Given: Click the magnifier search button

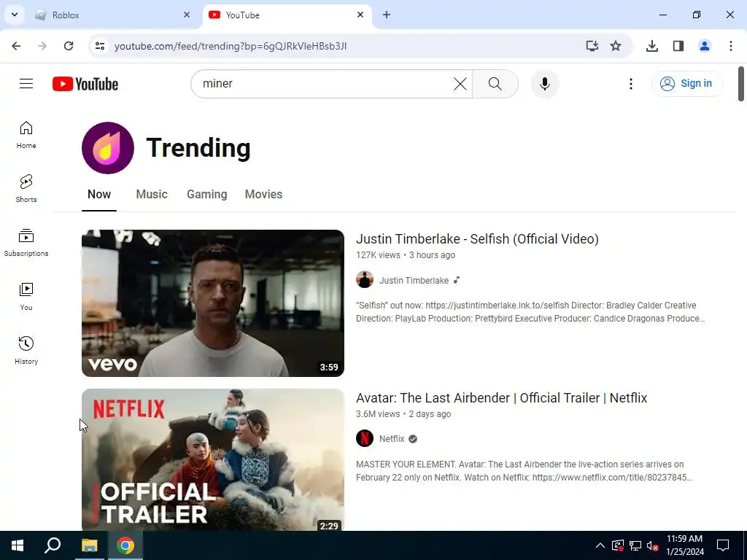Looking at the screenshot, I should pyautogui.click(x=495, y=84).
